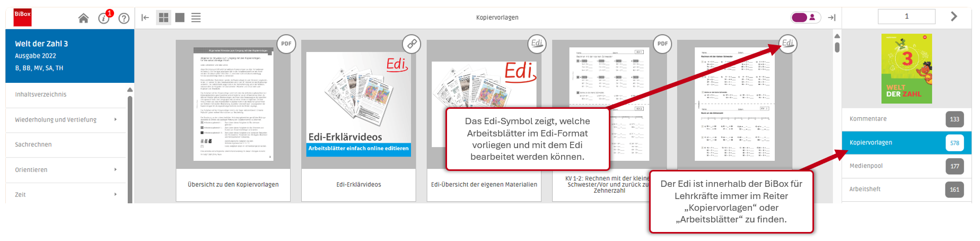Go to the home icon
This screenshot has height=241, width=980.
pos(83,18)
